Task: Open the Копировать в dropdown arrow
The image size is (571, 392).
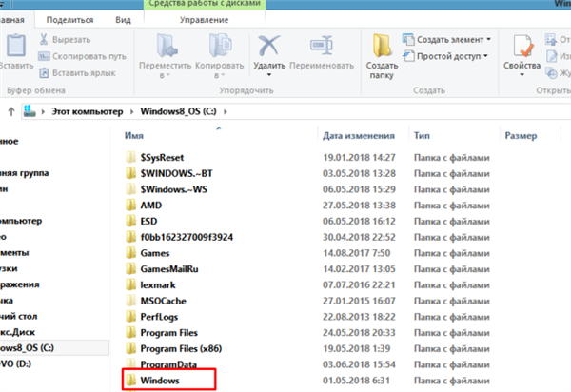Action: click(223, 75)
